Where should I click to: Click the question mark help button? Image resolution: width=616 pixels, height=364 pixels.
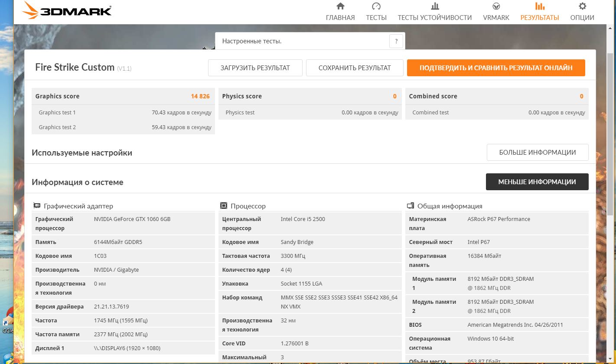coord(396,41)
